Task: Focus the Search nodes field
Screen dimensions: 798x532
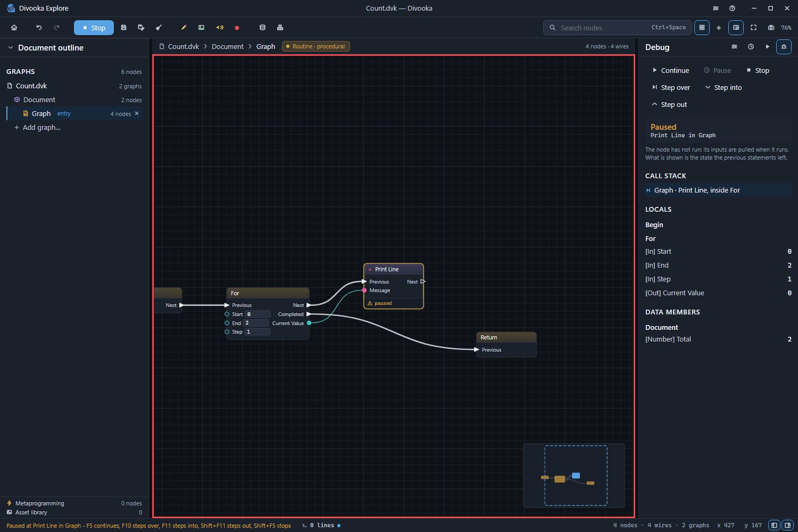Action: (617, 28)
